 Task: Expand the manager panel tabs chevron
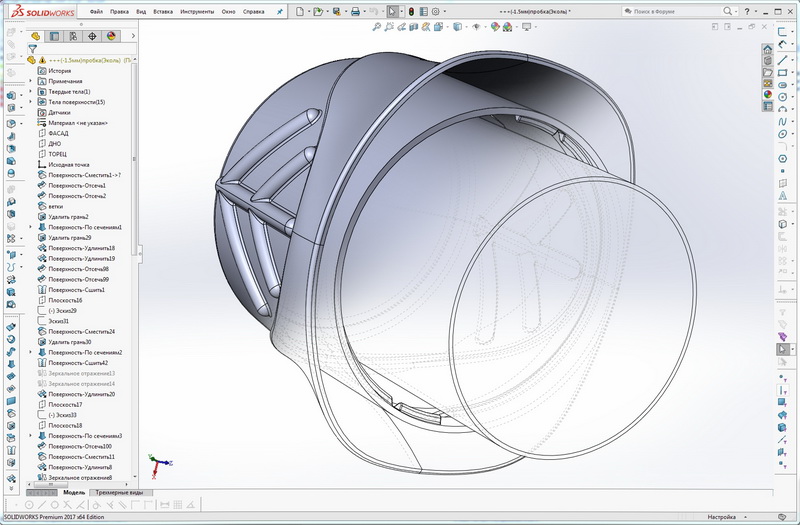coord(133,36)
